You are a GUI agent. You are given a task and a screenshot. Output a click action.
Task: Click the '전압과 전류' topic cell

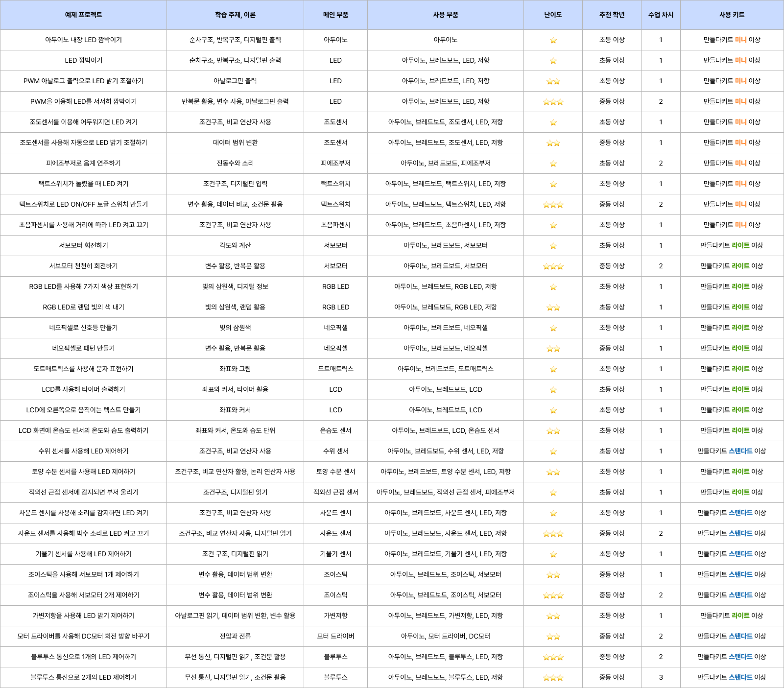tap(235, 636)
